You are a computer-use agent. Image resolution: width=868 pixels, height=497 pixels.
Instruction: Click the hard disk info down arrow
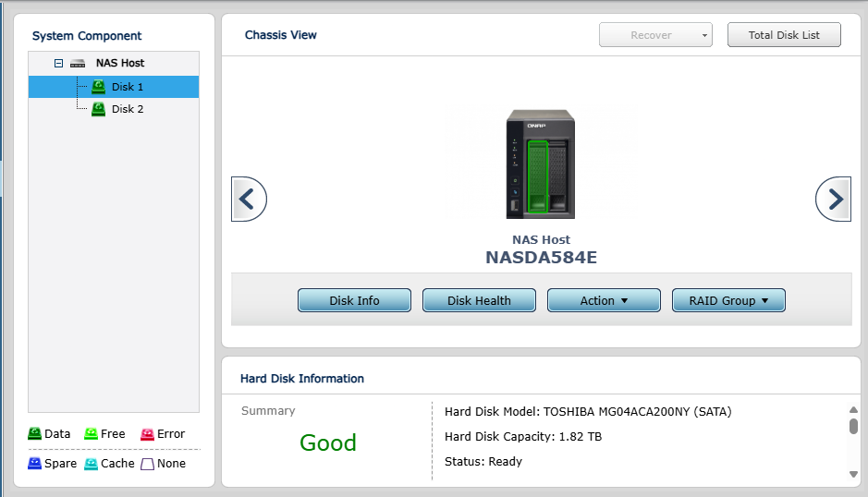point(853,474)
